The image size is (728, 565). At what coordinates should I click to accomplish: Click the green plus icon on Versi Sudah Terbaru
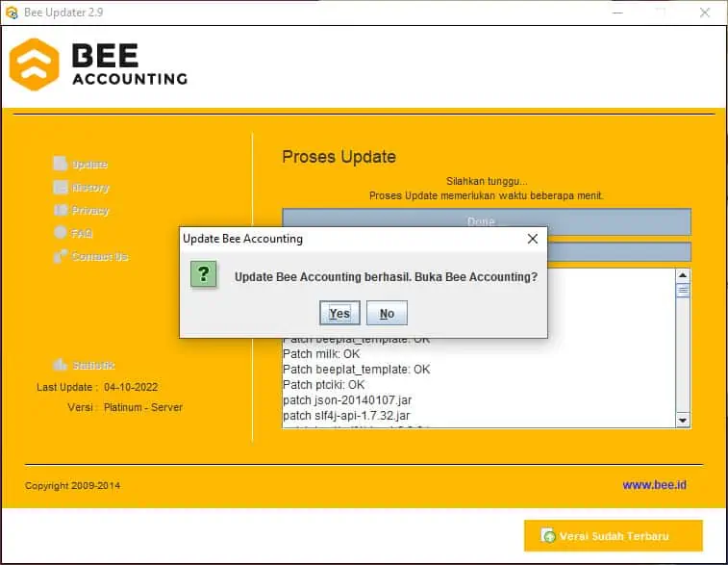click(548, 536)
